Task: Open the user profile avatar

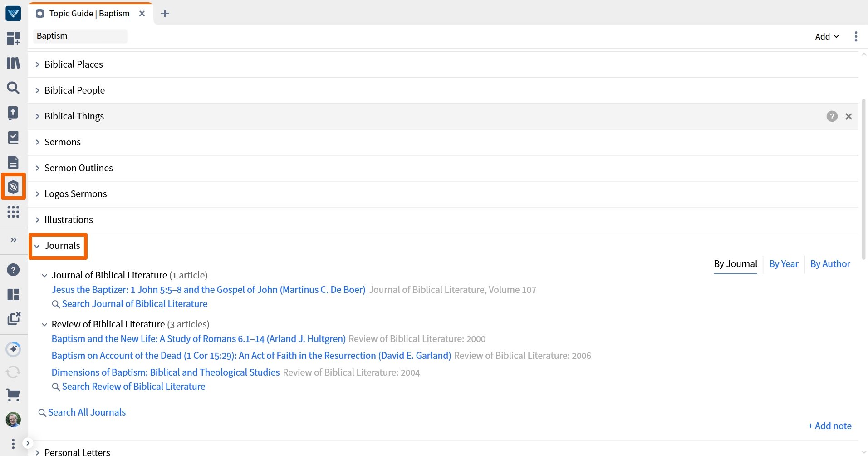Action: 13,420
